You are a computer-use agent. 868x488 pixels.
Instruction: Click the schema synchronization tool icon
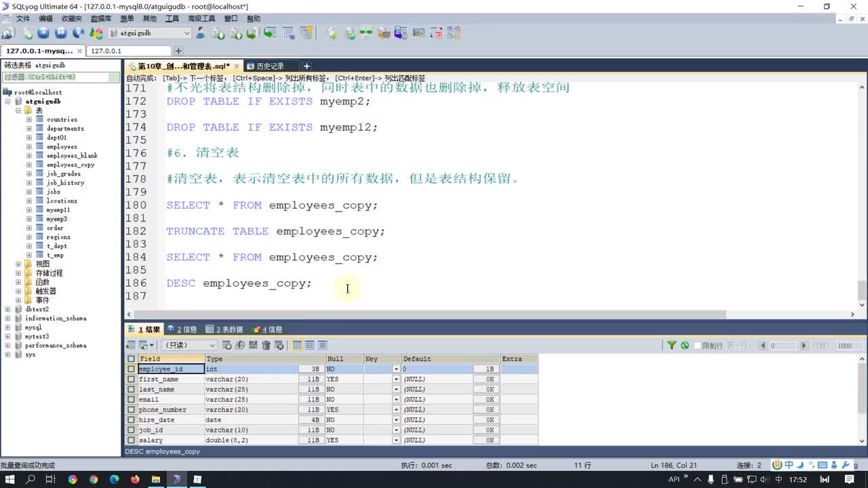click(366, 33)
